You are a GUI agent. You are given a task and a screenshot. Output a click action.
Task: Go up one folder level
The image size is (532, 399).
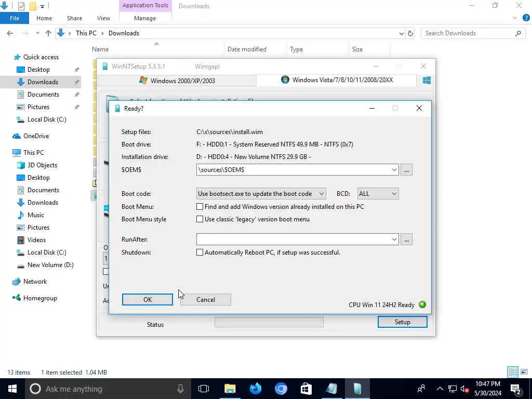pos(48,33)
